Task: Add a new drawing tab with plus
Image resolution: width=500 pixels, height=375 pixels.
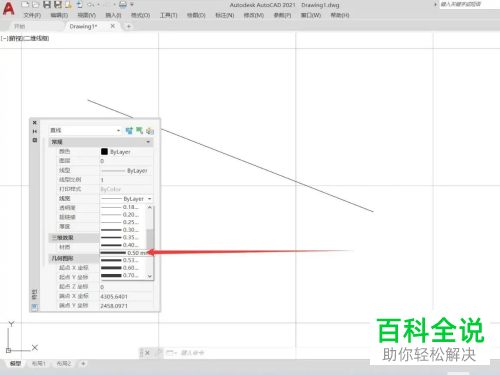Action: (x=128, y=26)
